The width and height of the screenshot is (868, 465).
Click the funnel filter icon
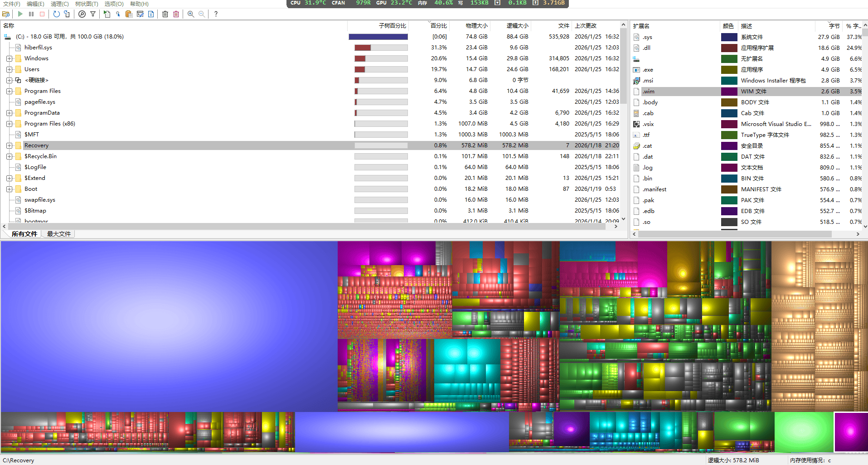(x=93, y=14)
